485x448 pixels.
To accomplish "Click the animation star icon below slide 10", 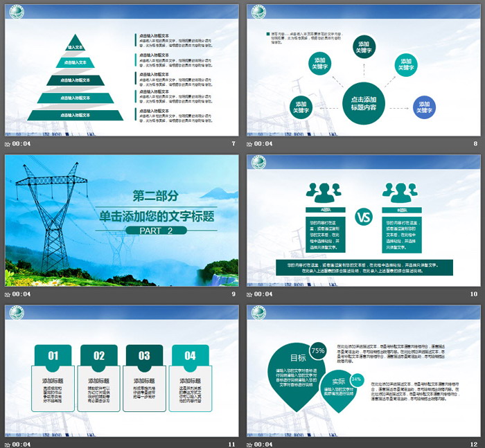I will tap(250, 294).
